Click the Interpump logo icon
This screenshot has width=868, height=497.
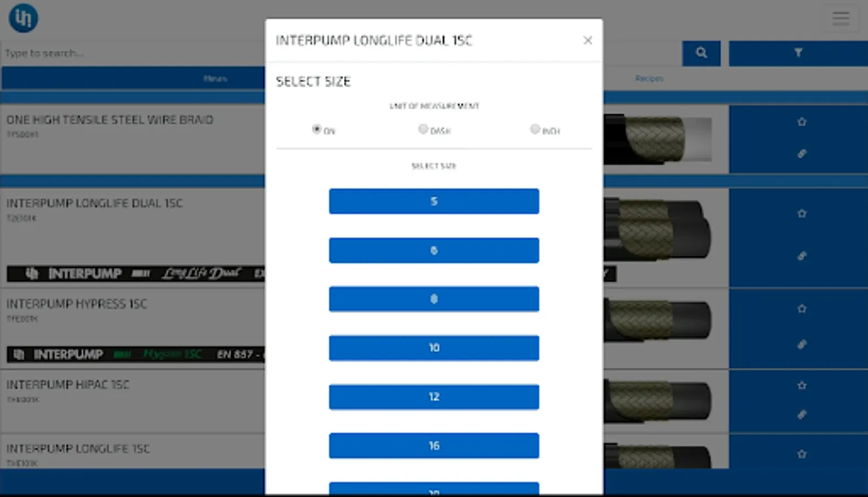[x=23, y=18]
